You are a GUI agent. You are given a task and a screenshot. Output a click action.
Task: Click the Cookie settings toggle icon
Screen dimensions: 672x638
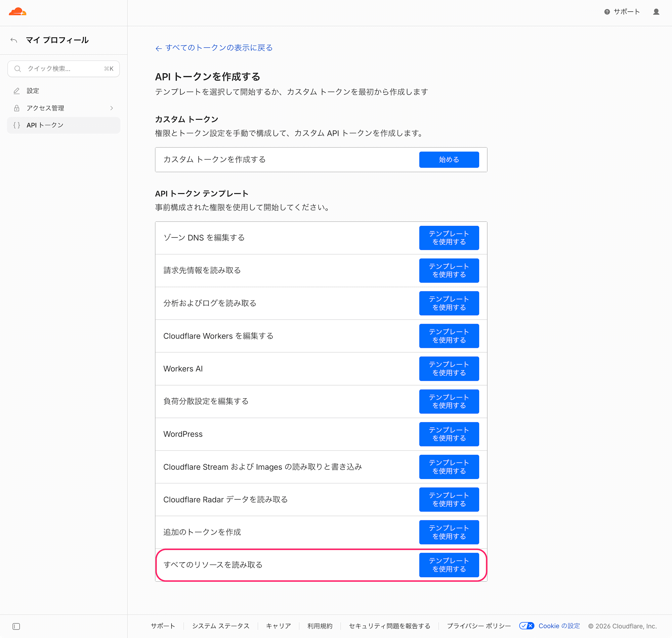(x=527, y=626)
